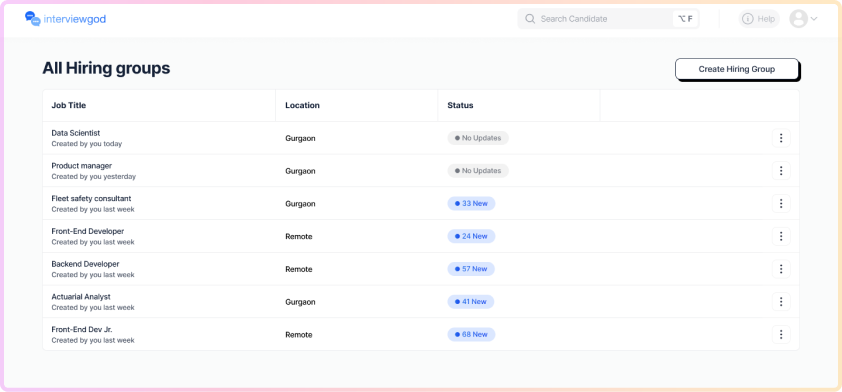The width and height of the screenshot is (842, 392).
Task: Expand the account dropdown chevron
Action: coord(814,19)
